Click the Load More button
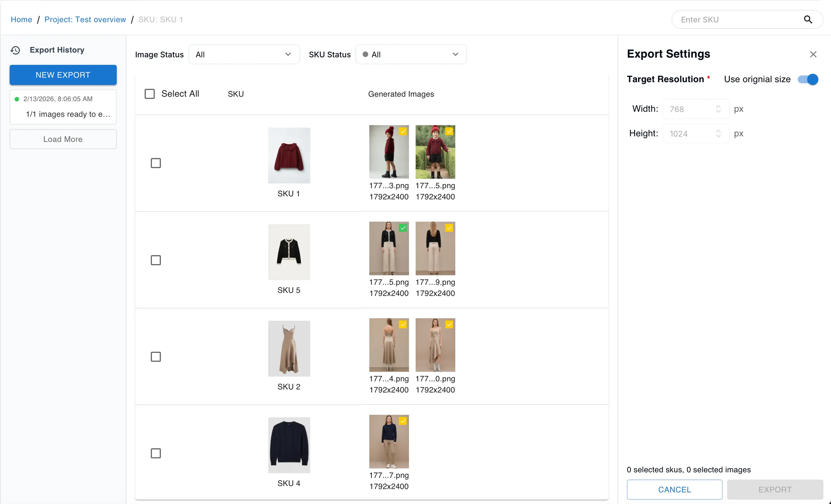Viewport: 831px width, 504px height. 63,139
